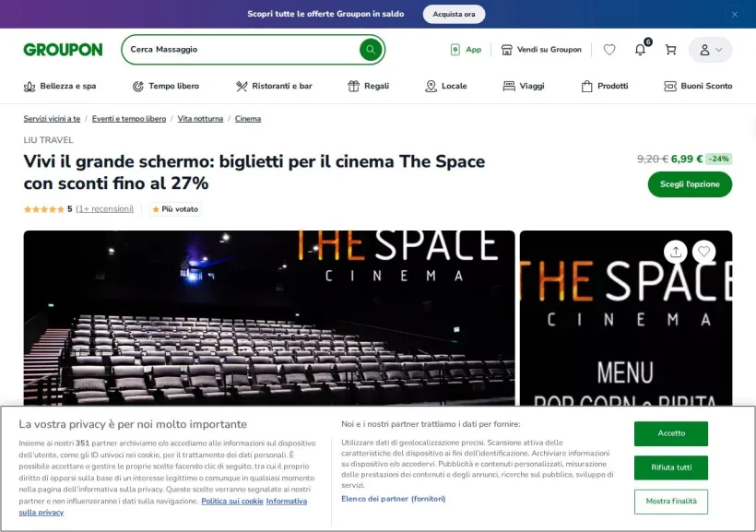756x532 pixels.
Task: Open Politica sui cookie link
Action: click(x=232, y=502)
